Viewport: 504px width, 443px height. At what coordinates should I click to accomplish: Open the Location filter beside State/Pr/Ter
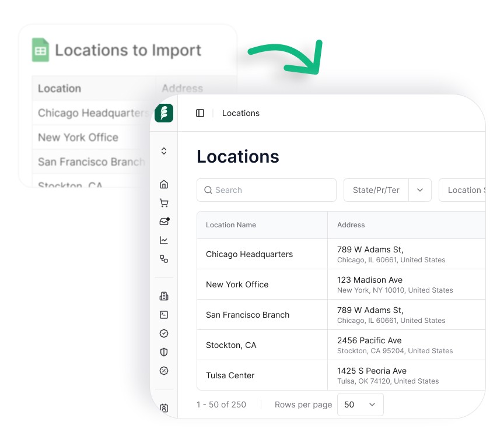coord(462,190)
